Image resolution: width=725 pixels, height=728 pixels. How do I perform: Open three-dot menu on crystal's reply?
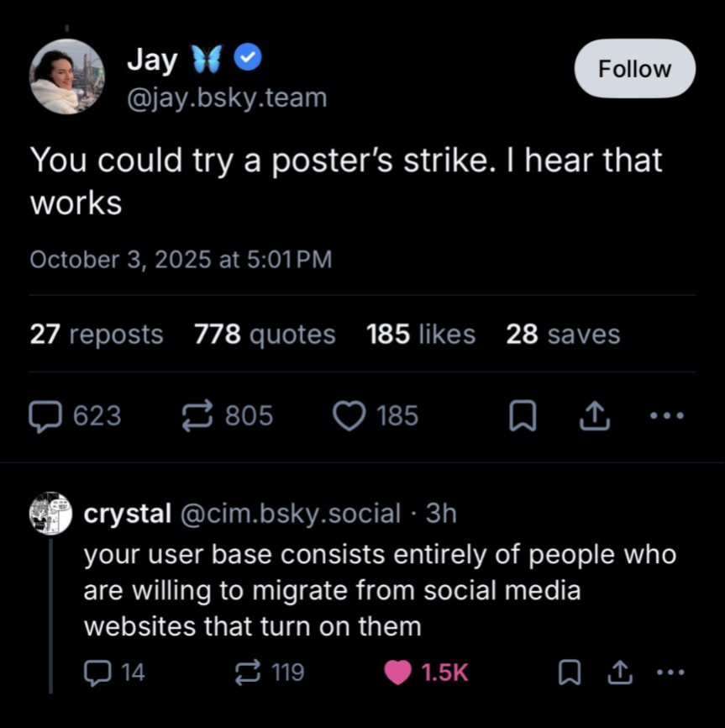pos(669,672)
